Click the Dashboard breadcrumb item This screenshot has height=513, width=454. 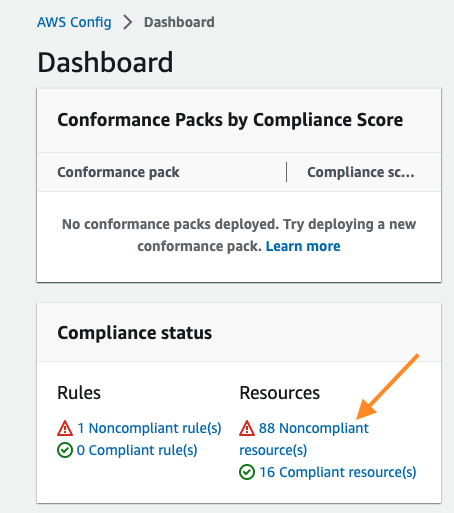click(179, 22)
